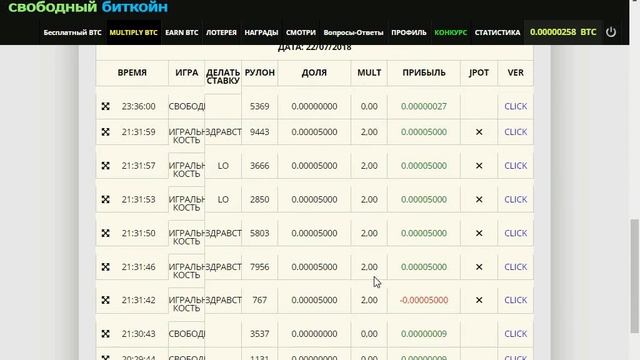Click the CLICK verify link for 23:36:00

pyautogui.click(x=516, y=106)
